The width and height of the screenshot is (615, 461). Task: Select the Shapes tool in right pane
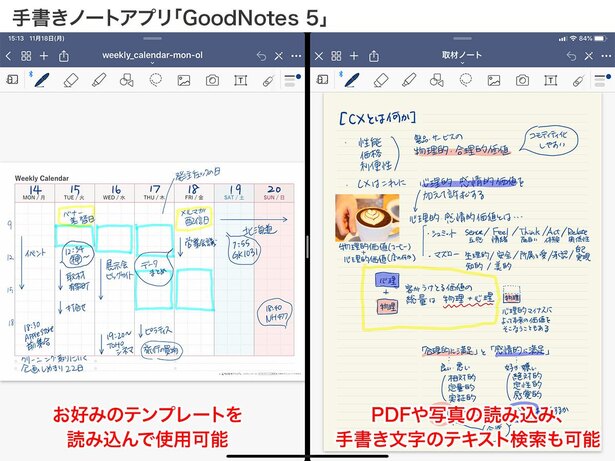pyautogui.click(x=437, y=80)
